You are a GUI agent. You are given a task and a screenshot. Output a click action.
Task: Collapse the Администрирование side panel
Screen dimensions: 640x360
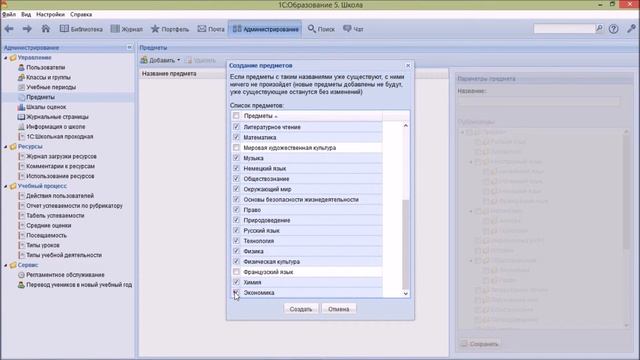tap(129, 47)
